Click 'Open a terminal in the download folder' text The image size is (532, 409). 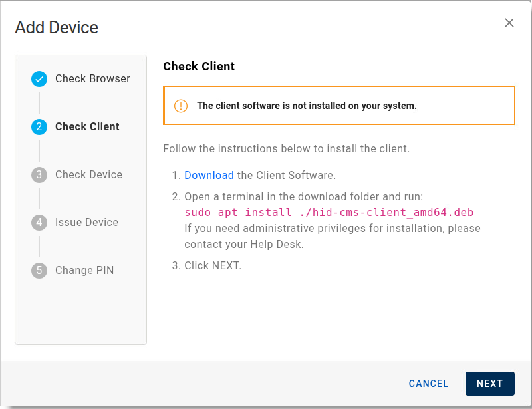(x=304, y=197)
